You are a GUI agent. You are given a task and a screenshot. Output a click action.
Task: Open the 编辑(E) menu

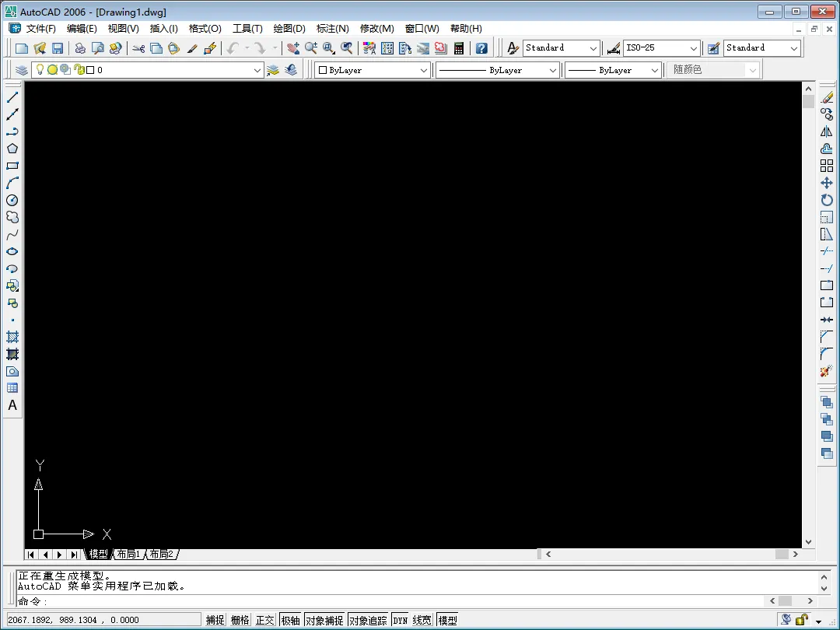click(82, 29)
